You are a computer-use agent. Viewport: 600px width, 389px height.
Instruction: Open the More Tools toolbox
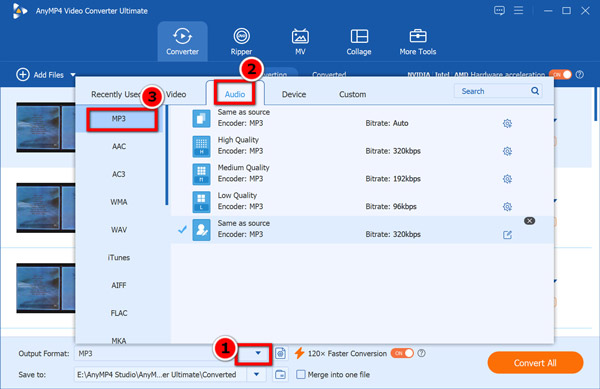tap(417, 41)
